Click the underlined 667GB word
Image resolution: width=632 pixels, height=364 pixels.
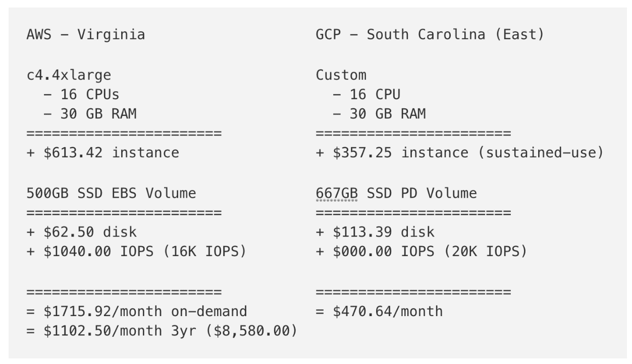click(337, 193)
